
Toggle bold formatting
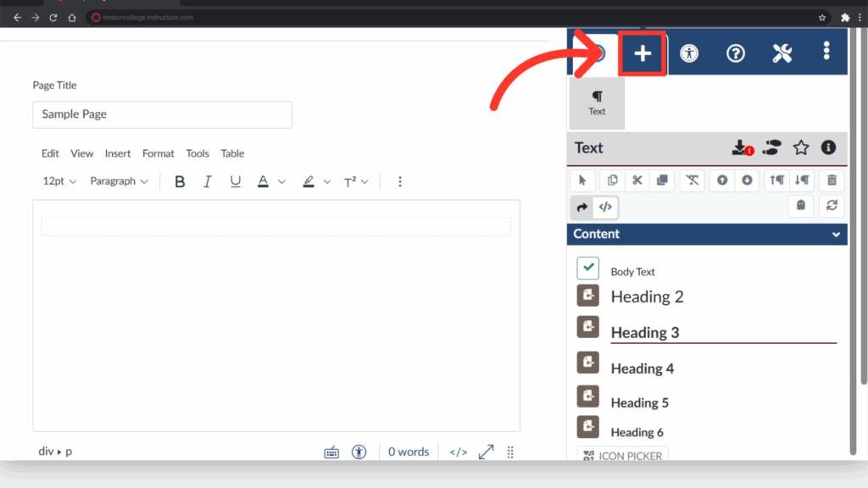(x=180, y=181)
